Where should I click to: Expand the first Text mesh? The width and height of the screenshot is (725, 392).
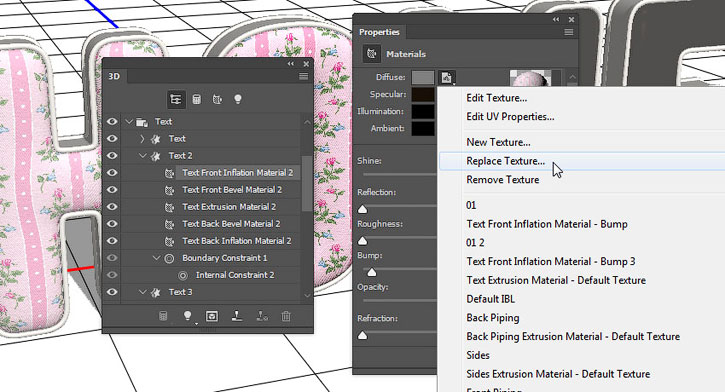click(x=142, y=139)
